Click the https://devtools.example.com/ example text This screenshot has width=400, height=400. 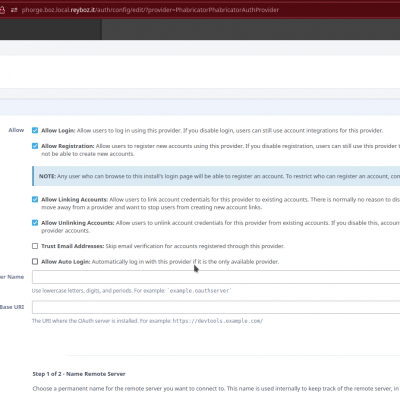[x=218, y=321]
